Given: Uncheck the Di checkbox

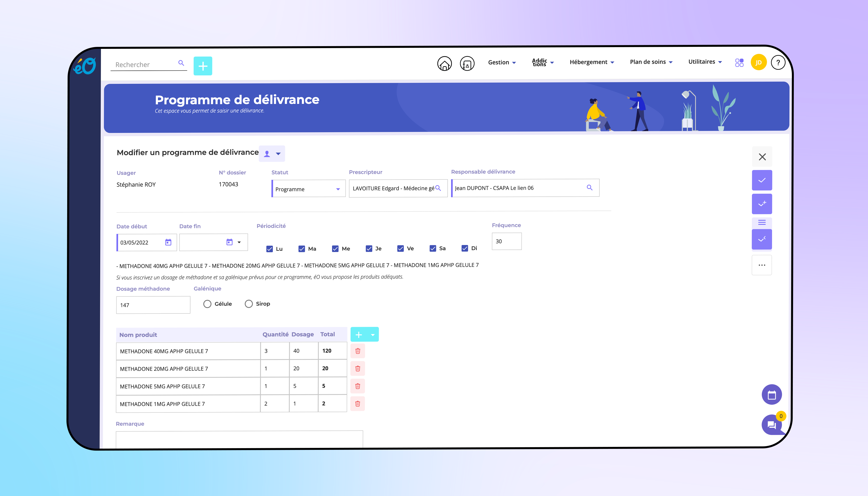Looking at the screenshot, I should pos(465,248).
